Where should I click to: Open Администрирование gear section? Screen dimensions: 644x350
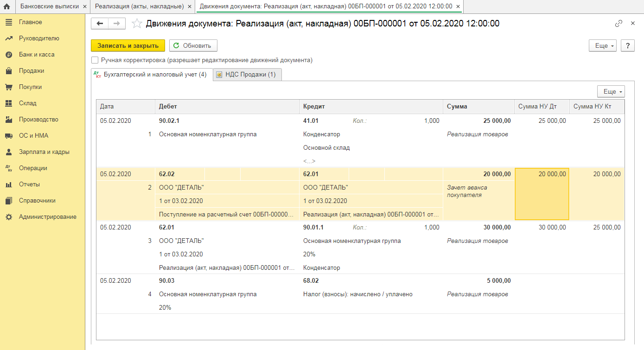(47, 217)
